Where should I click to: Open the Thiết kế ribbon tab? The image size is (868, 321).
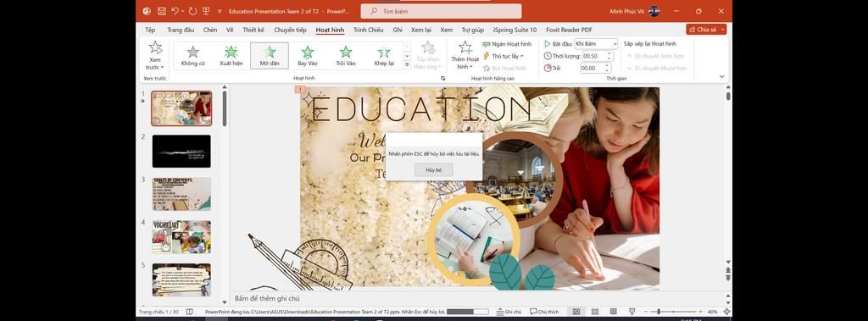click(253, 30)
